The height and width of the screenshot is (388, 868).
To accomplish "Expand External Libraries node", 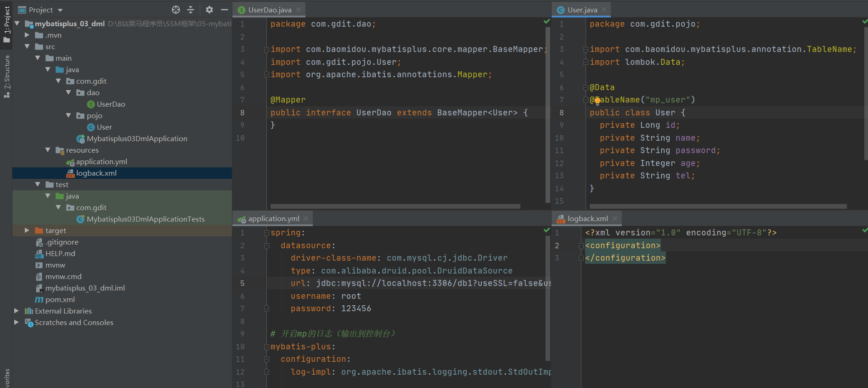I will pos(17,311).
